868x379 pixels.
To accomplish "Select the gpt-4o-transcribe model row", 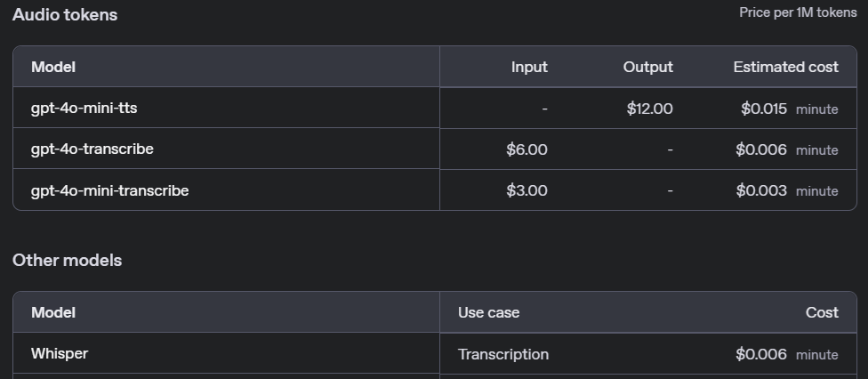I will pos(435,149).
